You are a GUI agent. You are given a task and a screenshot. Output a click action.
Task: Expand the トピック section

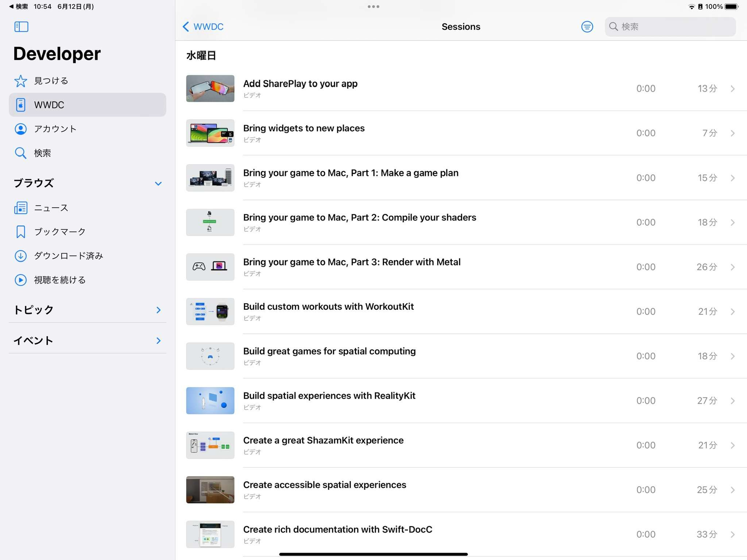[x=158, y=310]
